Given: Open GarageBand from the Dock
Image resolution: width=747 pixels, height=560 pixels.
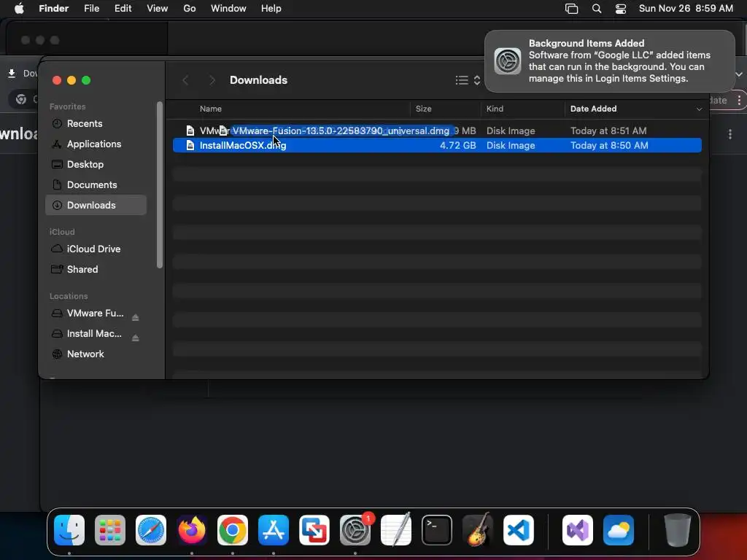Looking at the screenshot, I should pos(478,530).
